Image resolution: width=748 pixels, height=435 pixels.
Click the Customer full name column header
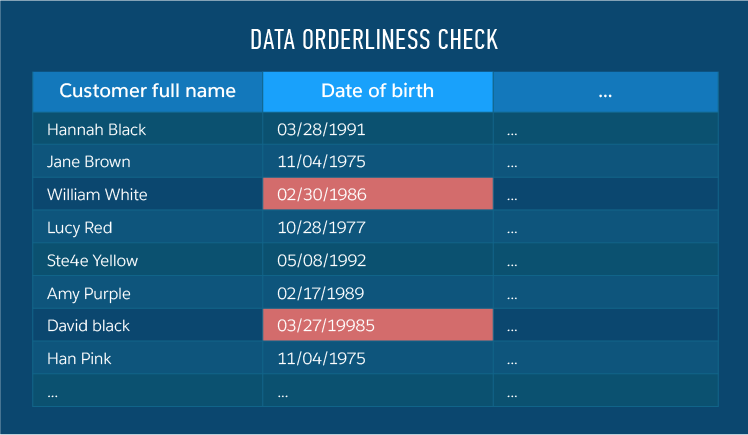[x=147, y=91]
